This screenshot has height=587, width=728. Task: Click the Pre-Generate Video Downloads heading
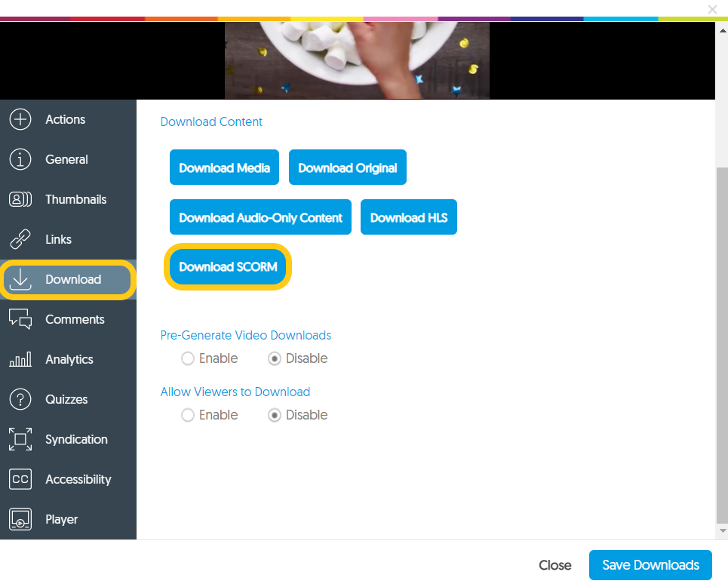(246, 335)
